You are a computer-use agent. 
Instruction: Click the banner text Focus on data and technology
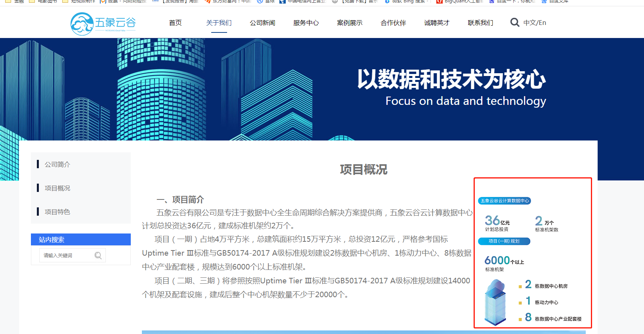[x=466, y=101]
